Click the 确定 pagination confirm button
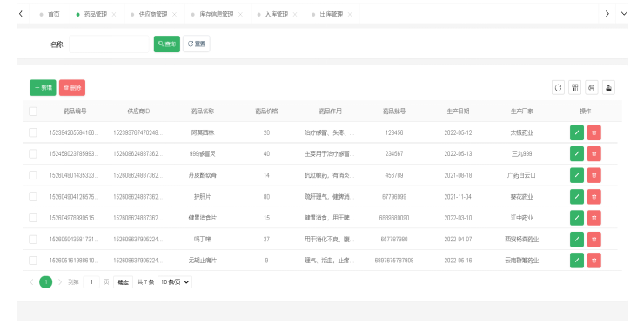 coord(124,281)
